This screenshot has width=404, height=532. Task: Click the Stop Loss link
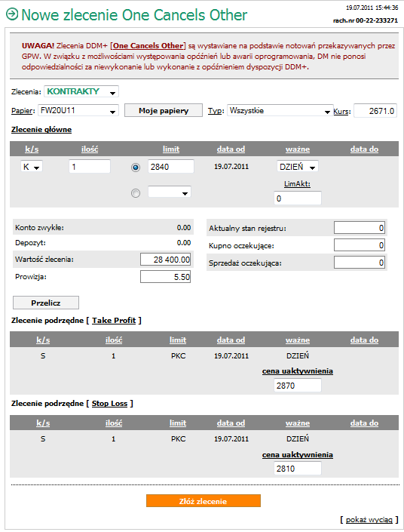click(109, 404)
